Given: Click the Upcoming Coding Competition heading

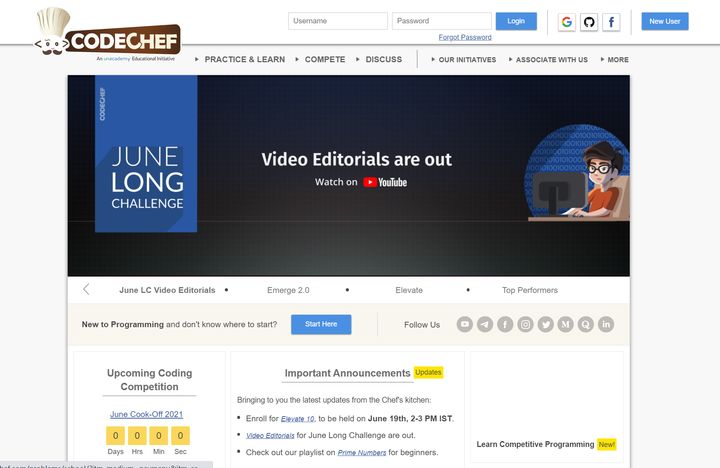Looking at the screenshot, I should 149,380.
